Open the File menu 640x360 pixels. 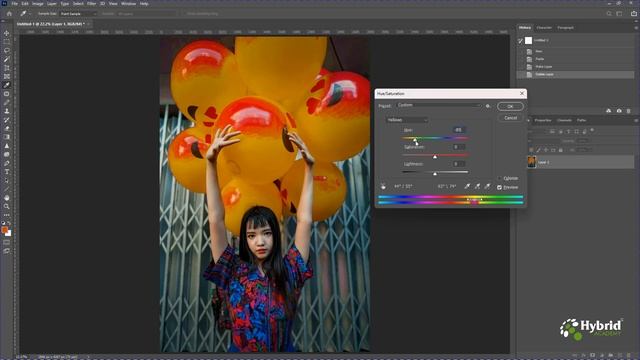(x=14, y=4)
